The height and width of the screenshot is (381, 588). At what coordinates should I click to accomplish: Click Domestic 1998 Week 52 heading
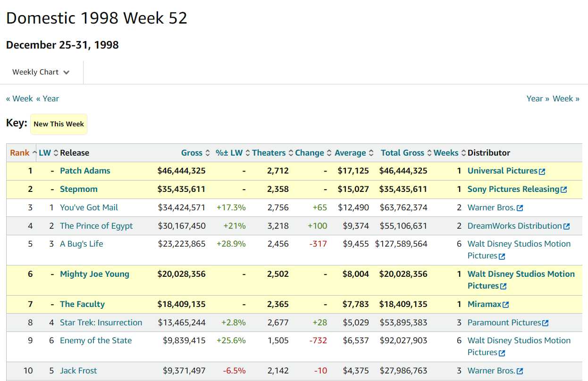pyautogui.click(x=97, y=18)
